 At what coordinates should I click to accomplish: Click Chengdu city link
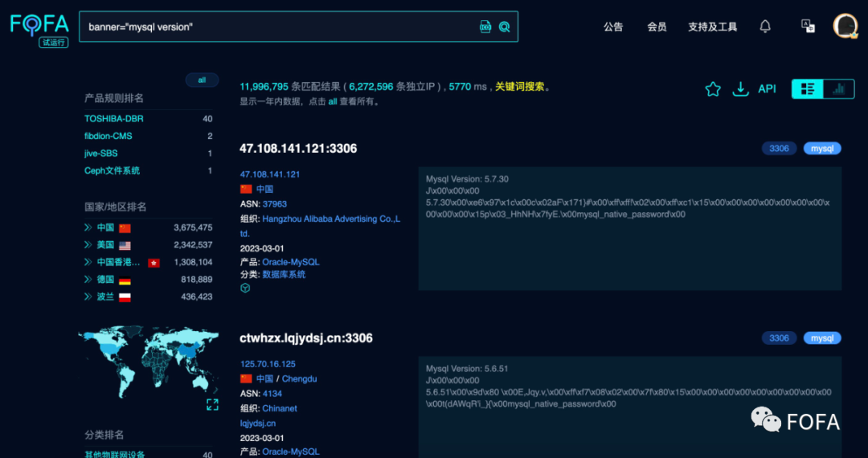tap(300, 379)
